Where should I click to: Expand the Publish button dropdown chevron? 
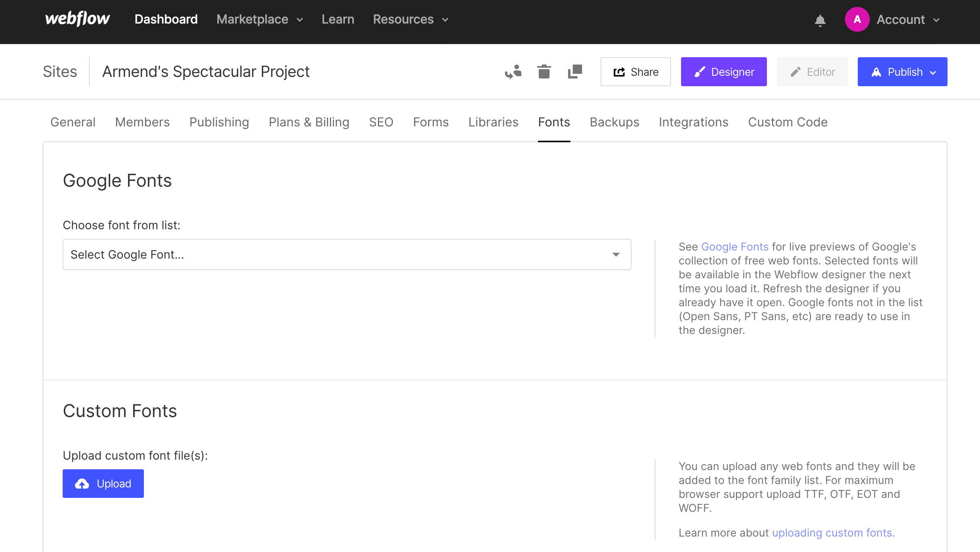click(x=934, y=72)
